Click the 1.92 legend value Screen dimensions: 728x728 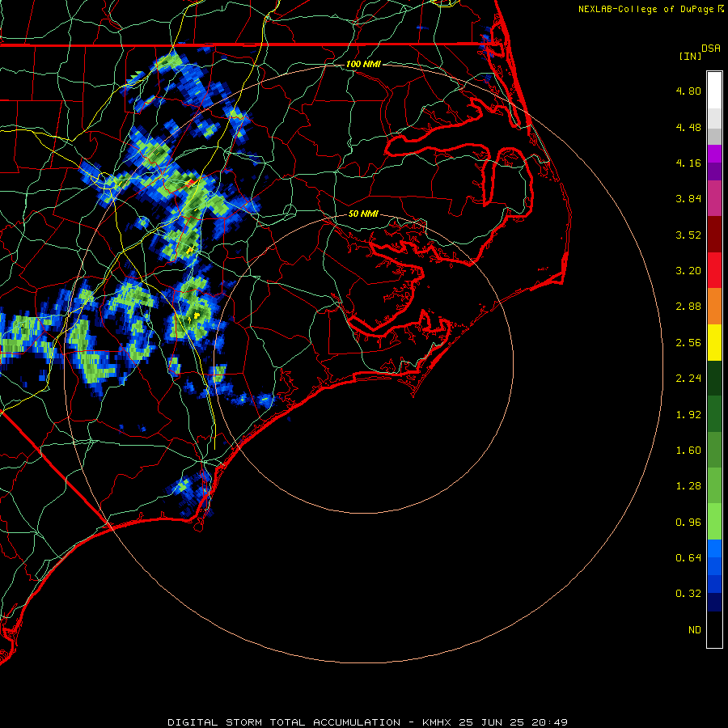(x=688, y=415)
